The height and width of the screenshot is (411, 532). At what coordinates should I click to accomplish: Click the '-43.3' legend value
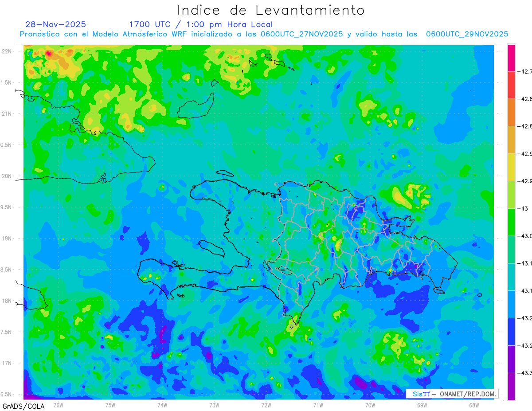click(525, 373)
